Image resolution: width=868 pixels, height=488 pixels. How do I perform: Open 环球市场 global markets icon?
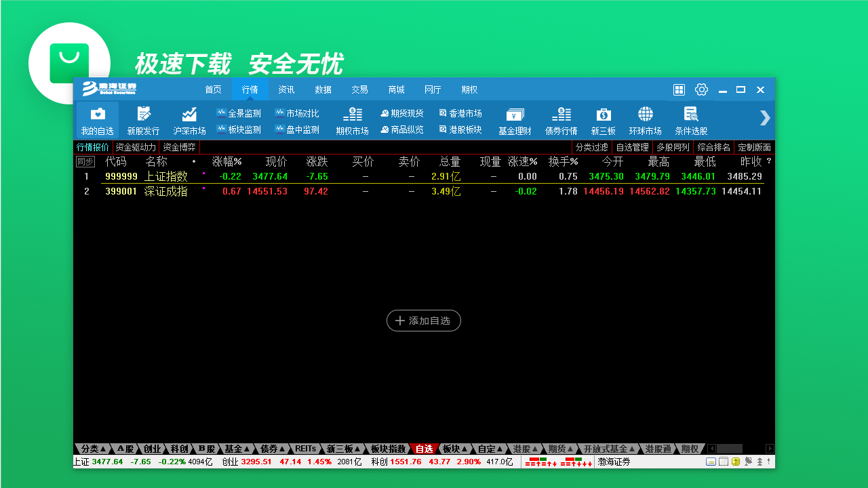(x=645, y=119)
